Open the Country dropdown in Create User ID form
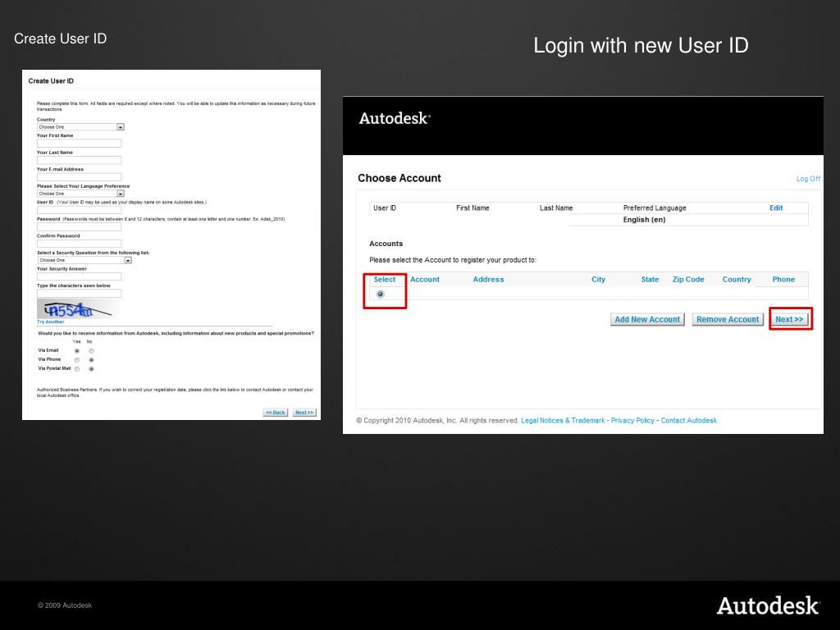 point(80,127)
